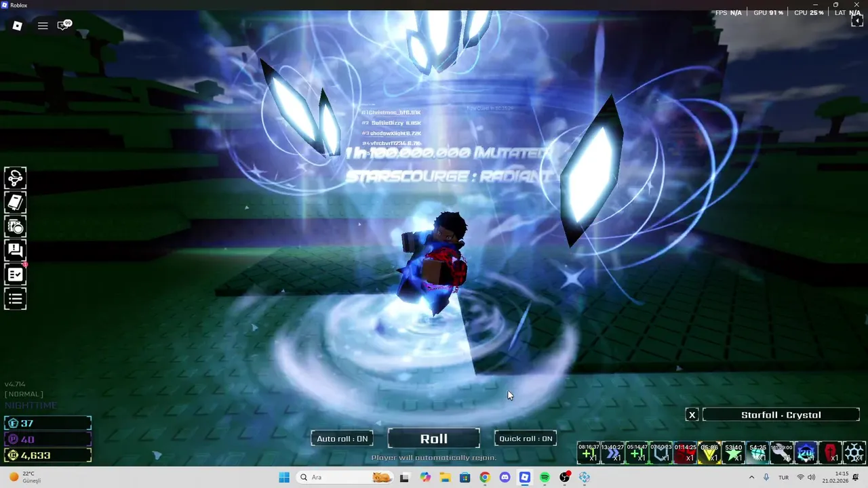The height and width of the screenshot is (488, 868).
Task: Open the quests checklist icon
Action: tap(15, 274)
